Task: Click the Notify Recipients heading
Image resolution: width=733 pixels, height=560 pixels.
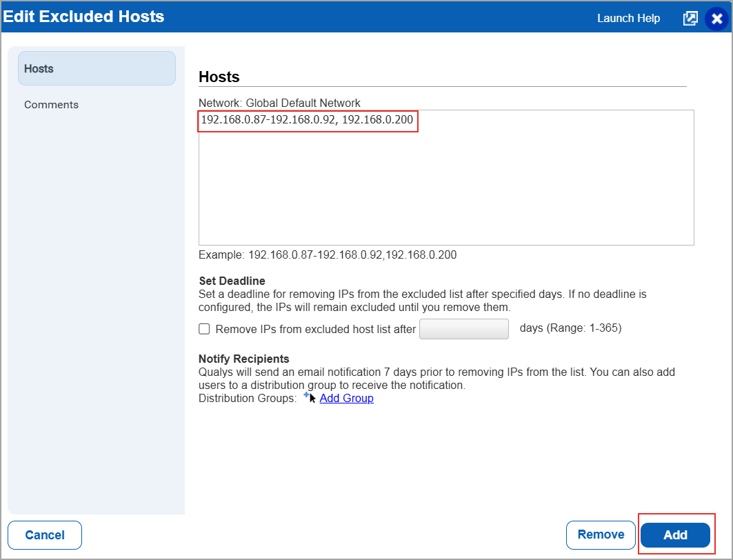Action: [x=243, y=359]
